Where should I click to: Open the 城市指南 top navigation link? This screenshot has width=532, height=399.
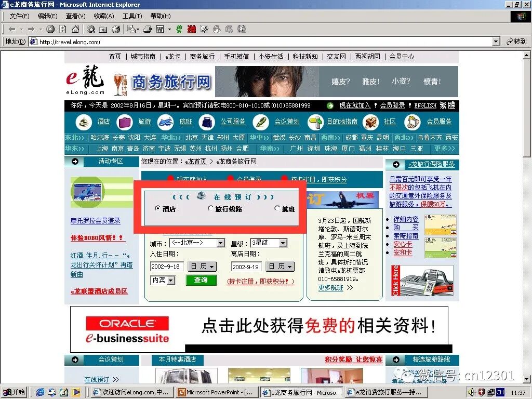[x=143, y=57]
